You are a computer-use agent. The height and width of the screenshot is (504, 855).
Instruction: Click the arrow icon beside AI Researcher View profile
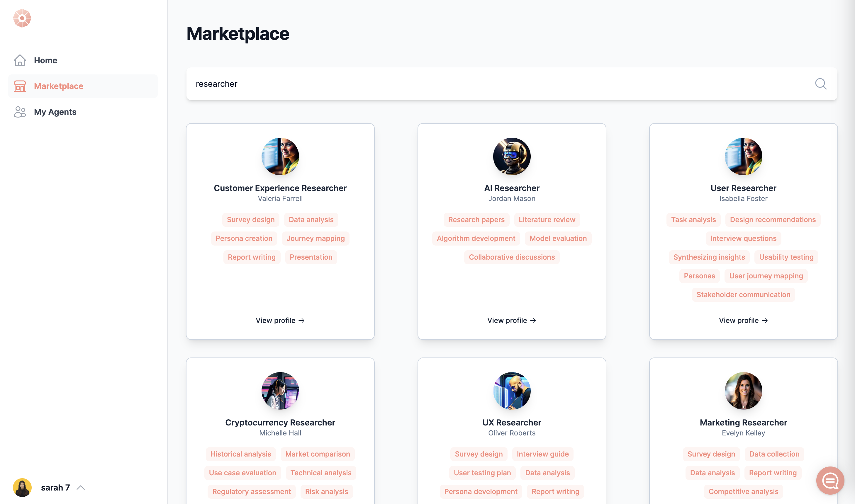533,320
